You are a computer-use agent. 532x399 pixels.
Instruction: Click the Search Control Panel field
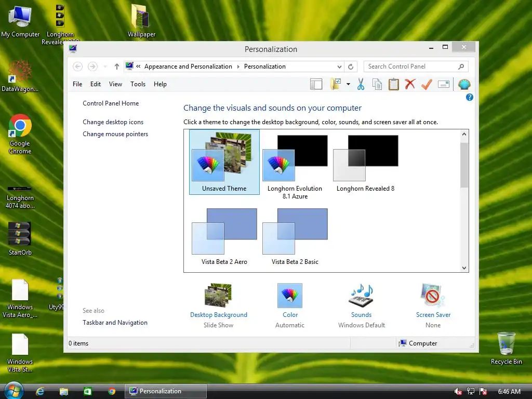tap(416, 66)
